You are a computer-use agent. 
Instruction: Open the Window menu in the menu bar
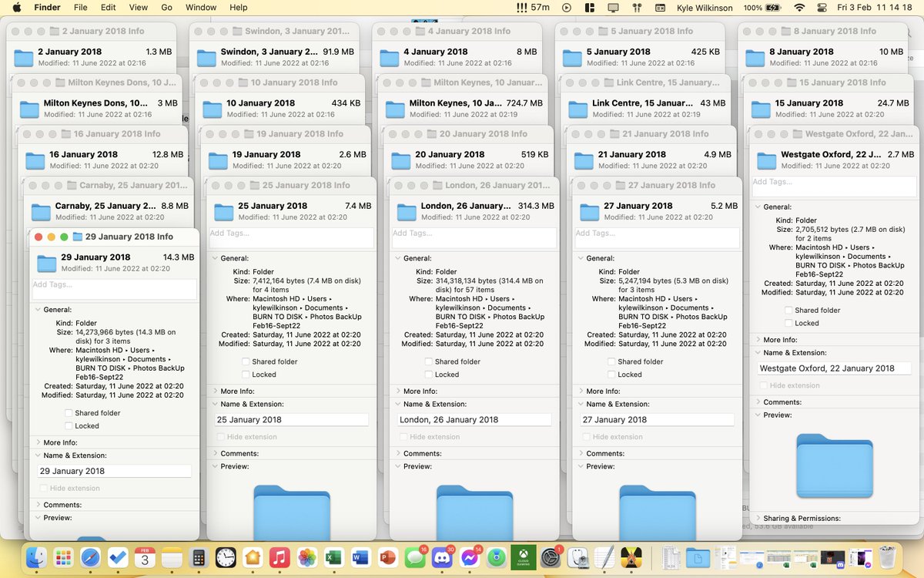[200, 8]
